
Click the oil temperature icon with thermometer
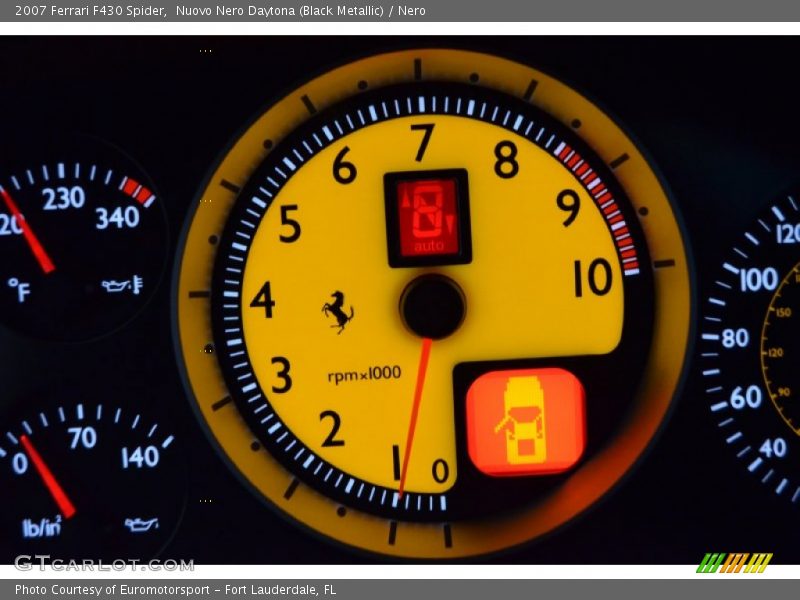(122, 285)
